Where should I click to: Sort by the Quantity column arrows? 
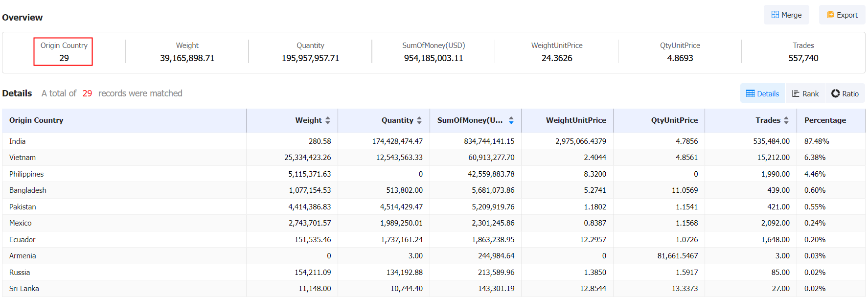coord(419,120)
